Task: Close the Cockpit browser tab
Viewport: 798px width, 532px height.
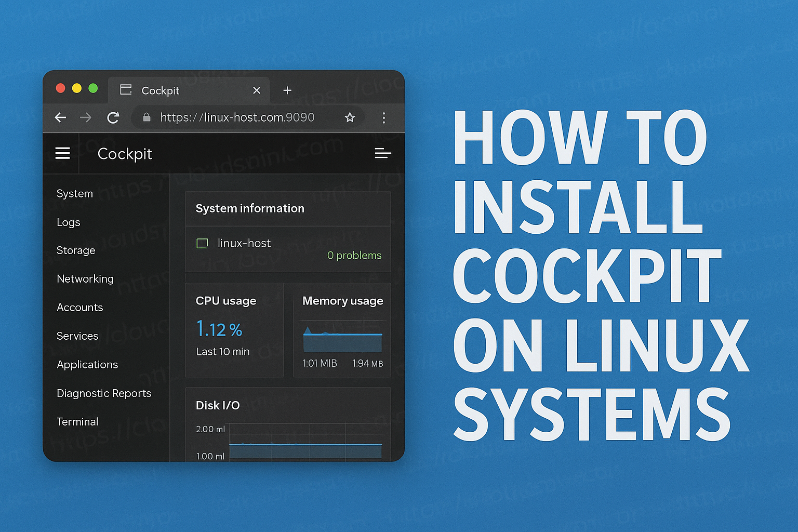Action: click(x=257, y=90)
